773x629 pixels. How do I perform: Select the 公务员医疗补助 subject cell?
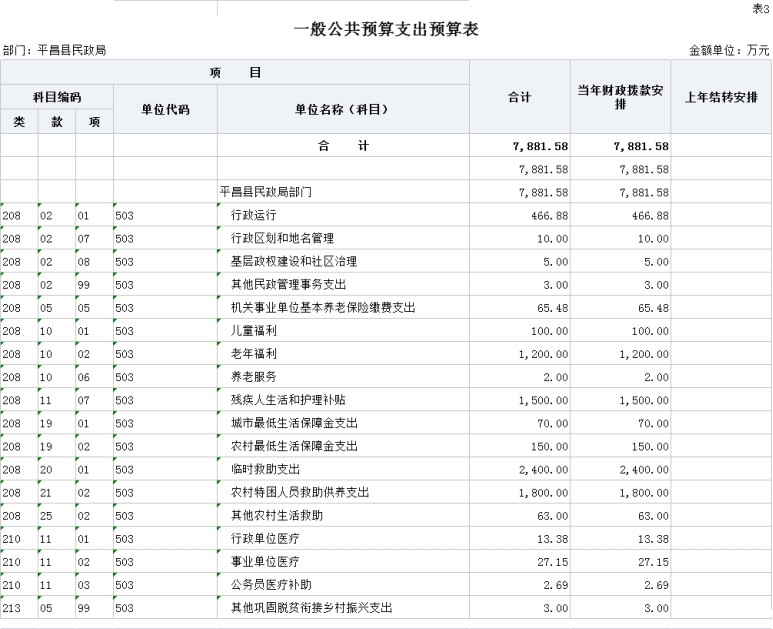pyautogui.click(x=270, y=585)
